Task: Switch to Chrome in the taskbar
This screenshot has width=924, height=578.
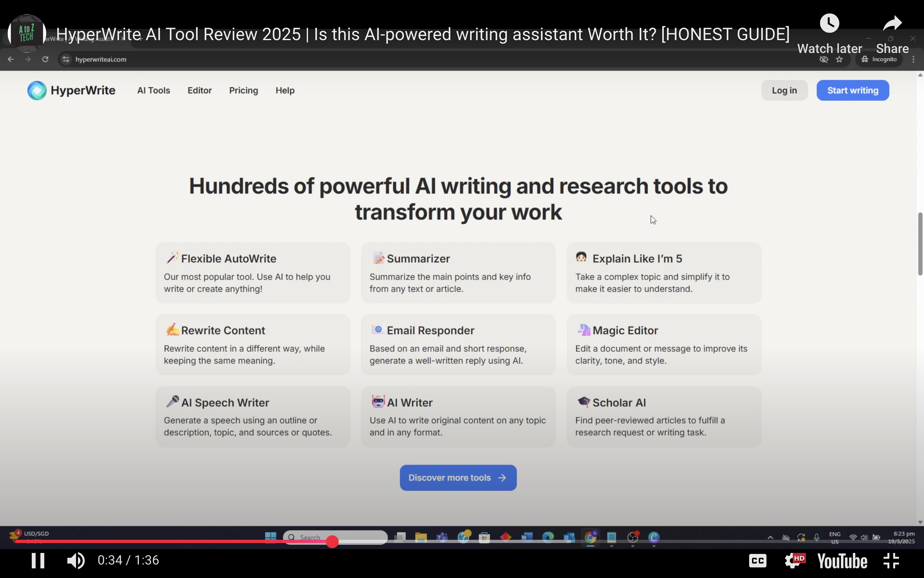Action: pos(590,538)
